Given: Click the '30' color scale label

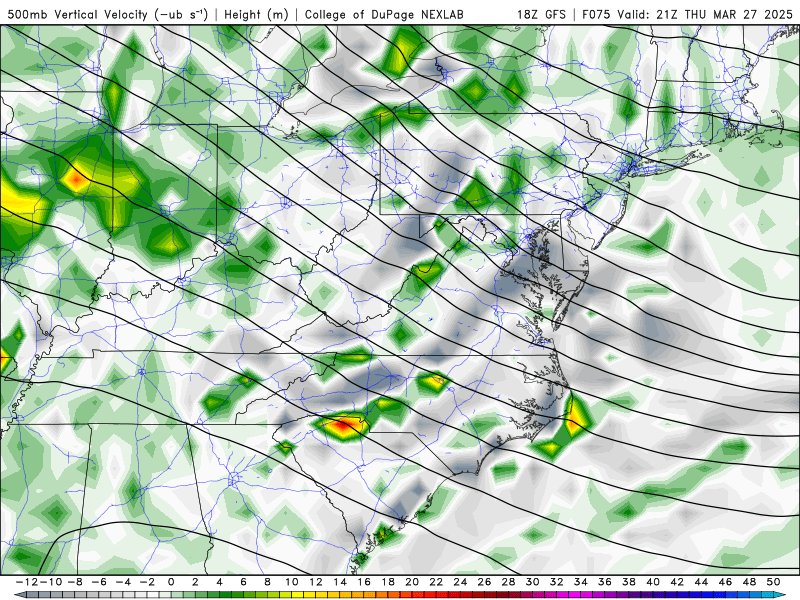Looking at the screenshot, I should coord(532,582).
